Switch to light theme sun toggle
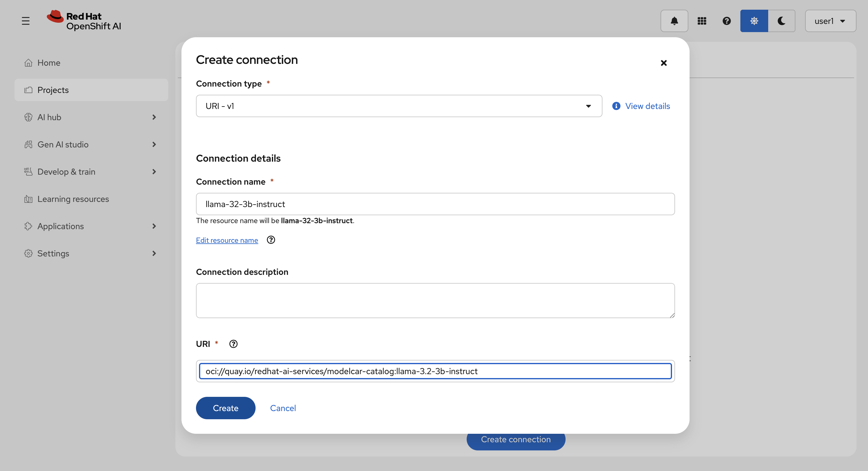 click(x=754, y=21)
